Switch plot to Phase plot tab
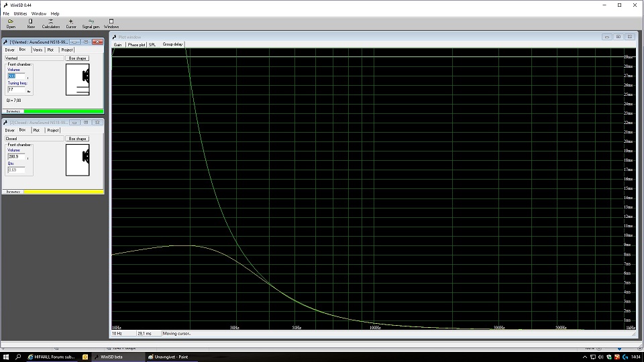The image size is (644, 362). [136, 44]
